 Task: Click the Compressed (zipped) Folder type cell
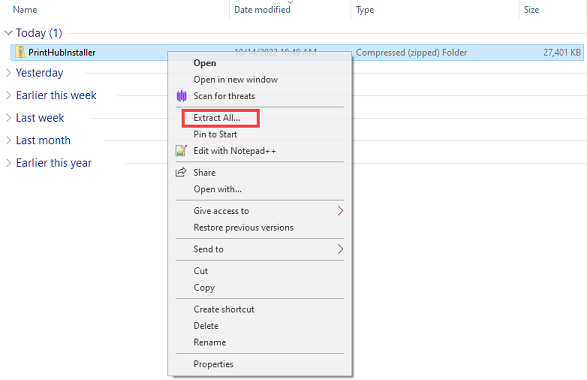tap(411, 52)
